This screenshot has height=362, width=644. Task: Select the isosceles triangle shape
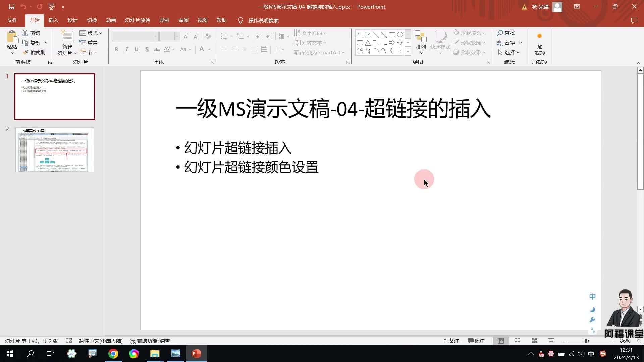pos(368,43)
